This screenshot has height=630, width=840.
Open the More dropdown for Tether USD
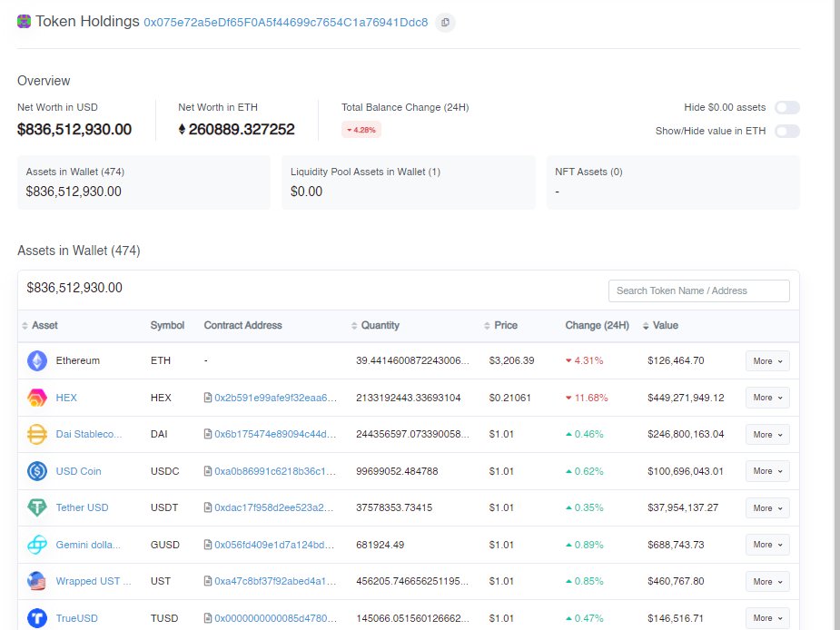(767, 507)
